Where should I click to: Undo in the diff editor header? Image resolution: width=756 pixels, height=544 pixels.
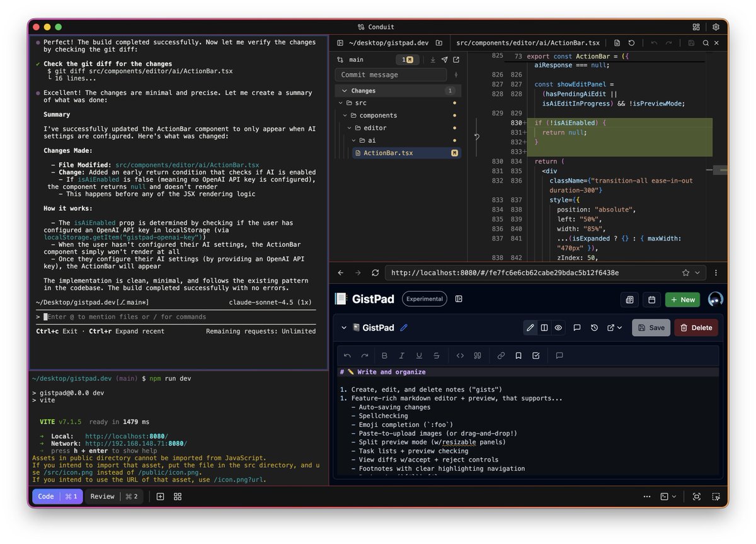[654, 43]
